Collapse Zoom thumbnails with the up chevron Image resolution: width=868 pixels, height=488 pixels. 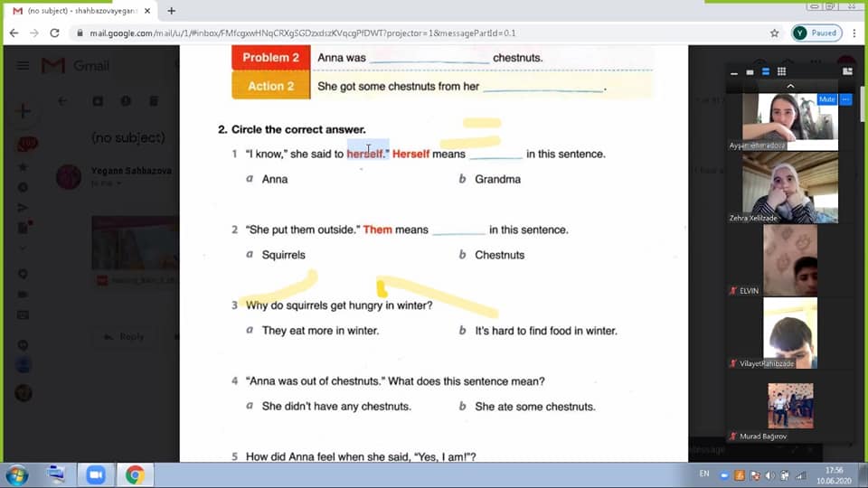790,86
